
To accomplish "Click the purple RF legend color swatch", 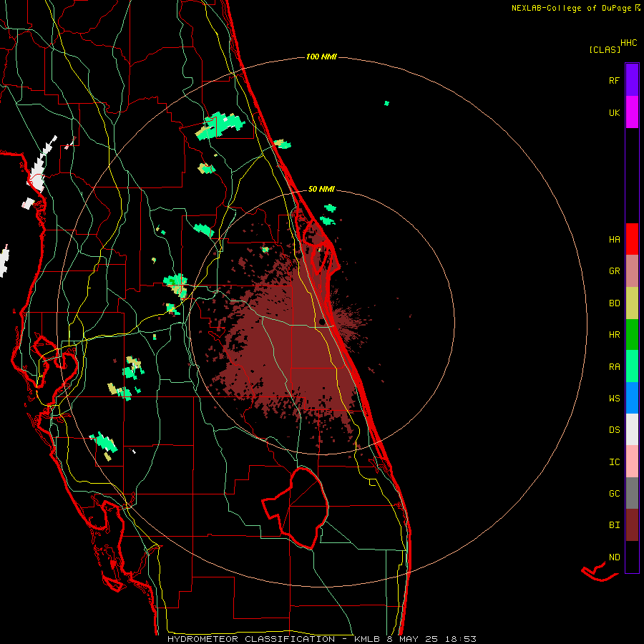I will pyautogui.click(x=632, y=79).
